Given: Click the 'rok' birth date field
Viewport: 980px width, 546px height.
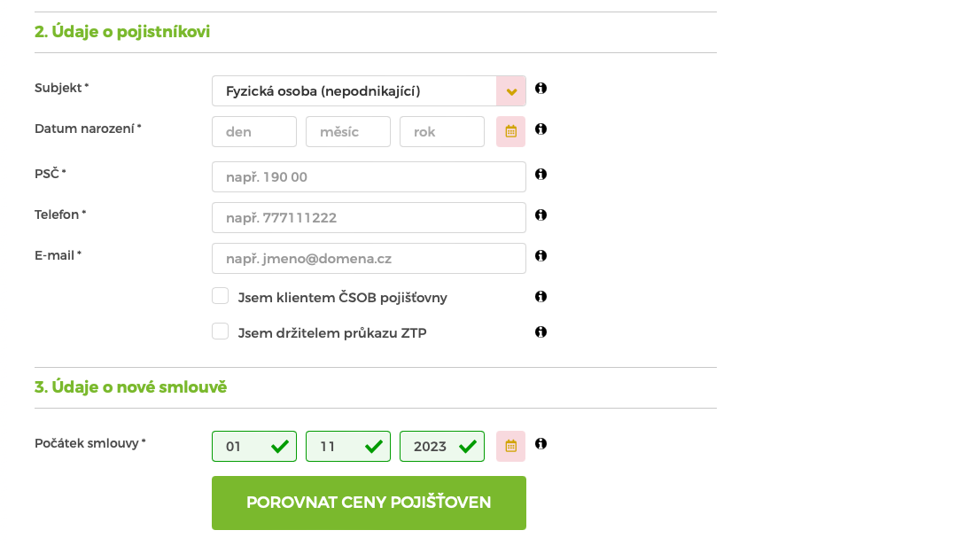Looking at the screenshot, I should point(442,132).
